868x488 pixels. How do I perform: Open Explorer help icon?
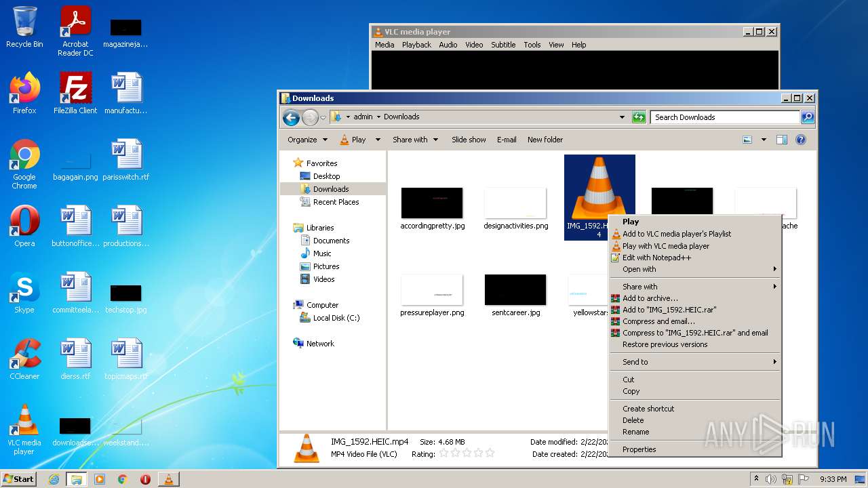801,140
